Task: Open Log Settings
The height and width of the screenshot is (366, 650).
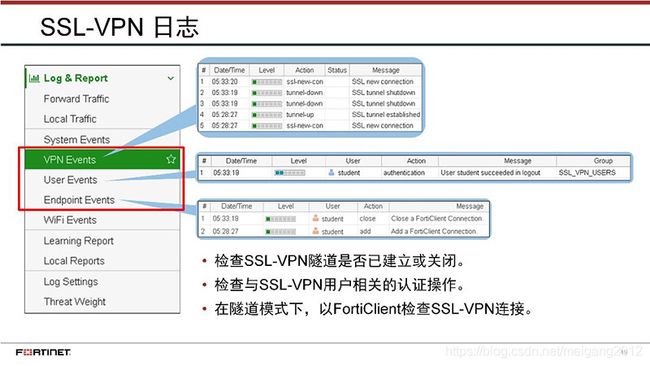Action: [71, 282]
